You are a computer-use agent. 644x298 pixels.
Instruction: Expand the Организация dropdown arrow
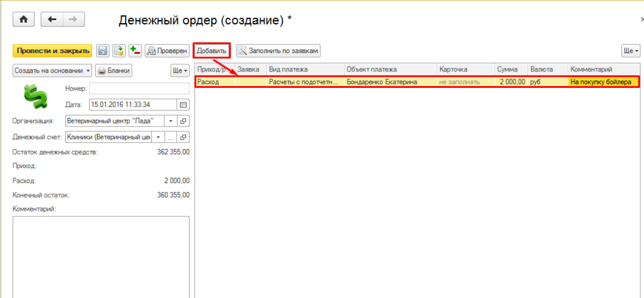point(171,121)
